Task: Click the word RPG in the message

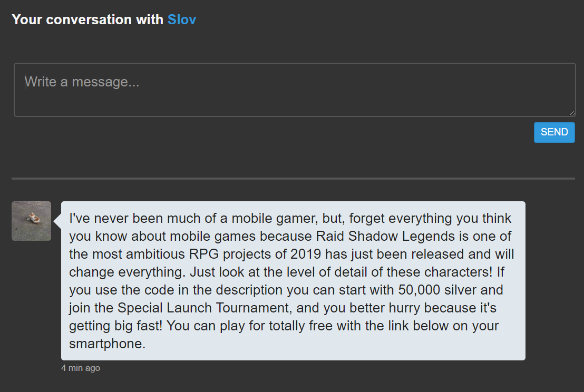Action: click(x=204, y=254)
